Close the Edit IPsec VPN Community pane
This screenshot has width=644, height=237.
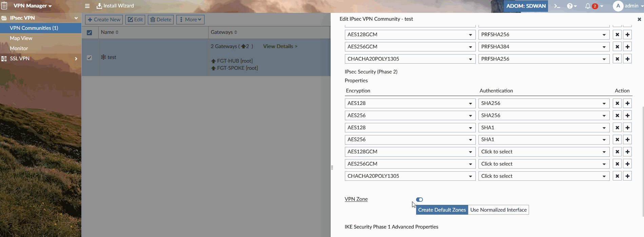coord(639,19)
